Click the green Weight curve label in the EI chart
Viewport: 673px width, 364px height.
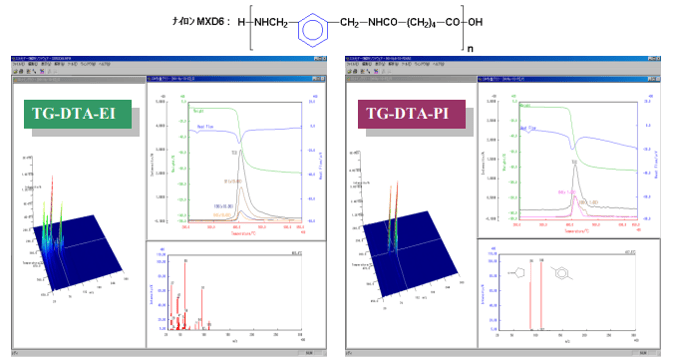coord(198,111)
